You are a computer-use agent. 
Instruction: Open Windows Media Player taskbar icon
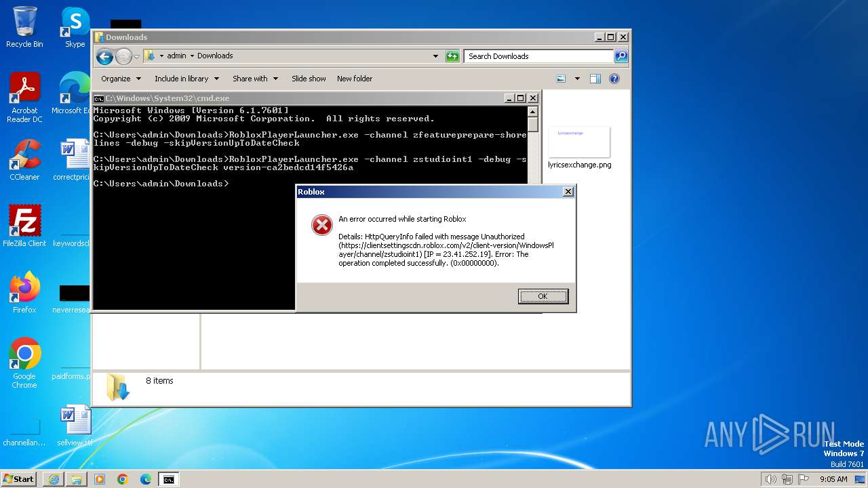pos(100,479)
